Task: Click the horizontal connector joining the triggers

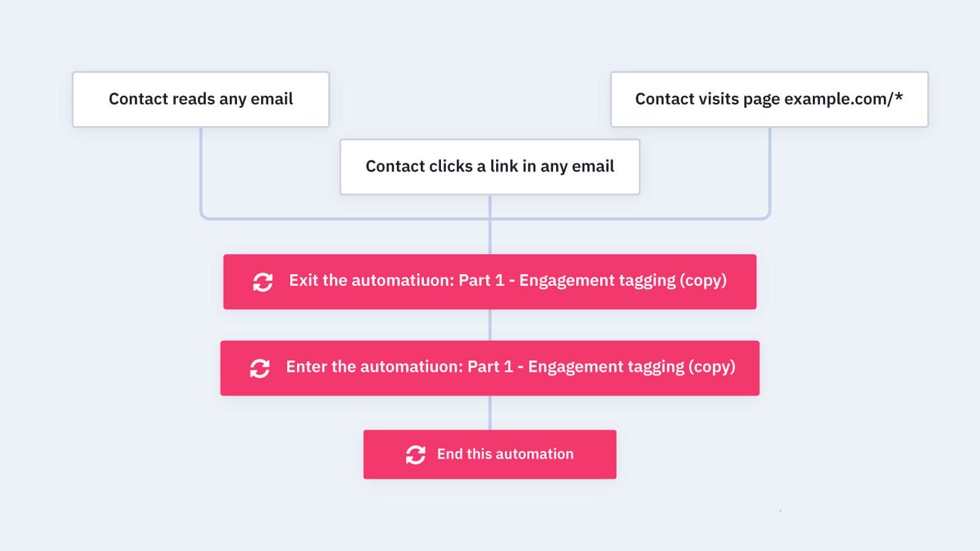Action: [343, 218]
